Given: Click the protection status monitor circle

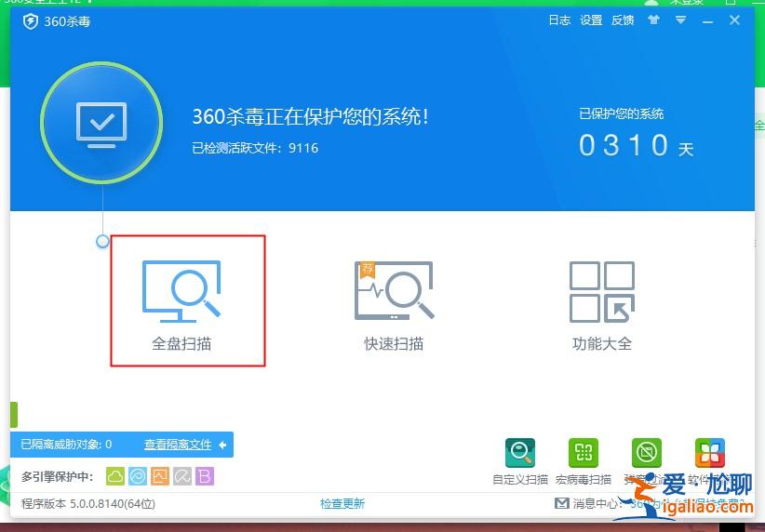Looking at the screenshot, I should 101,123.
